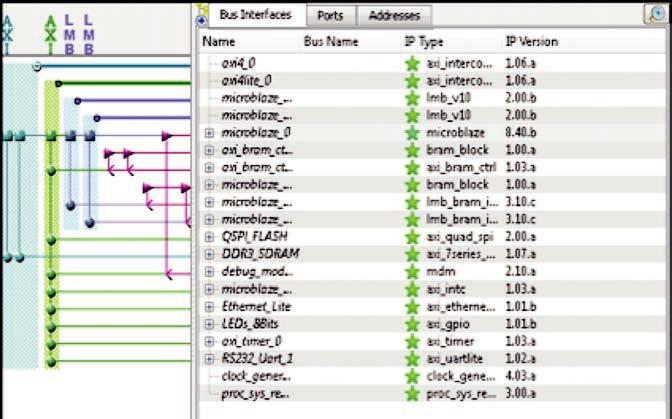Image resolution: width=672 pixels, height=419 pixels.
Task: Click the star icon beside axi_bram_ctrl
Action: (411, 167)
